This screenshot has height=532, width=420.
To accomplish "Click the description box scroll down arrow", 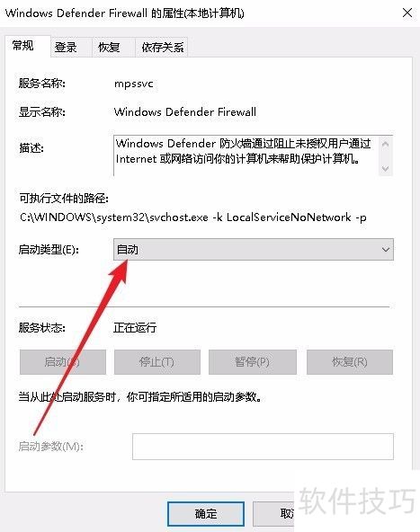I will (385, 168).
